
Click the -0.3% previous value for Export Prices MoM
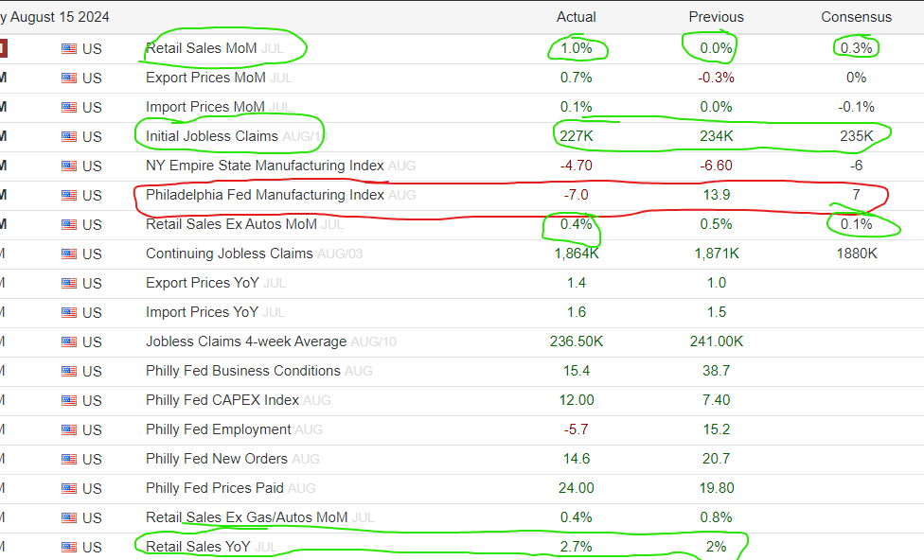coord(717,78)
